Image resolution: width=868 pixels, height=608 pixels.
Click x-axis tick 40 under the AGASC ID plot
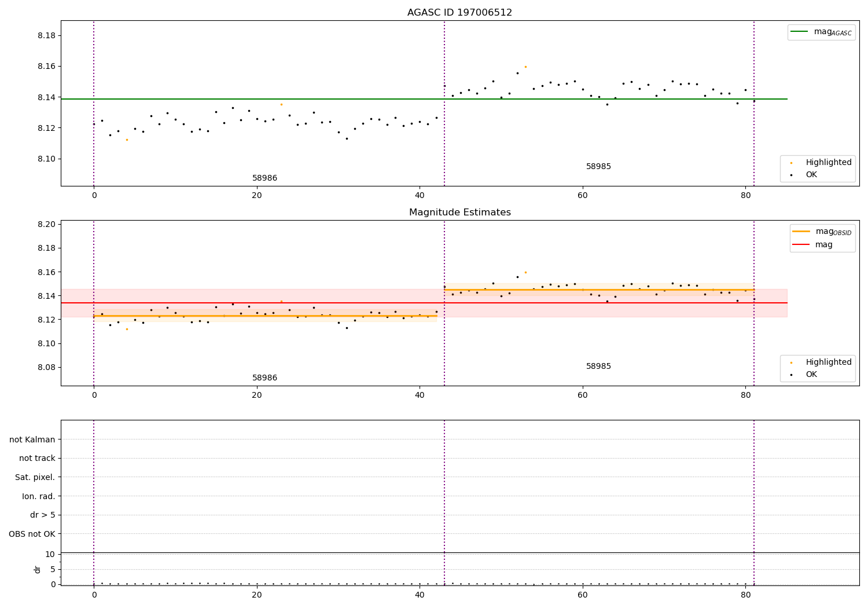pos(420,195)
